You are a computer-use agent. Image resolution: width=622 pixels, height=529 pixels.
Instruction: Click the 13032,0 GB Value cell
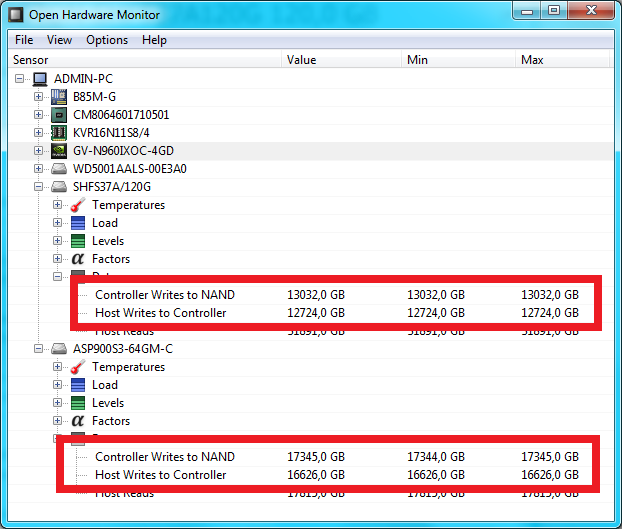[316, 295]
